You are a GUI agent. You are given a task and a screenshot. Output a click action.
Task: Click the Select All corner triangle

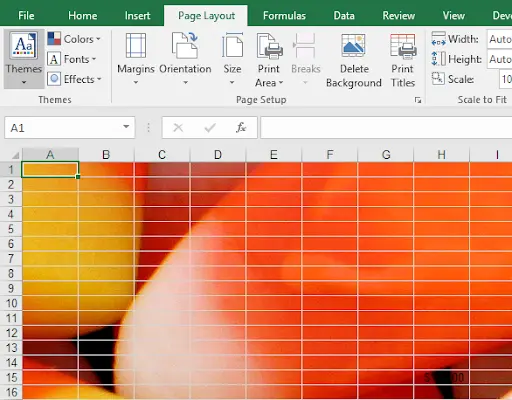(x=15, y=155)
